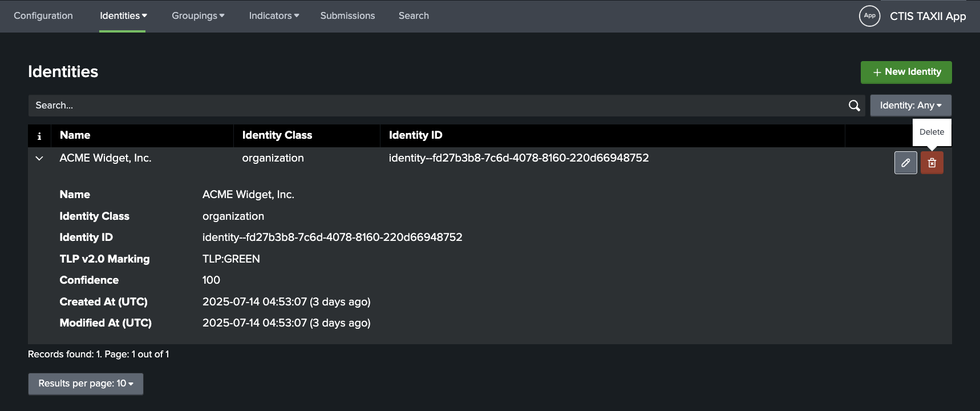Click the CTIS TAXII App title
This screenshot has width=980, height=411.
[x=928, y=16]
